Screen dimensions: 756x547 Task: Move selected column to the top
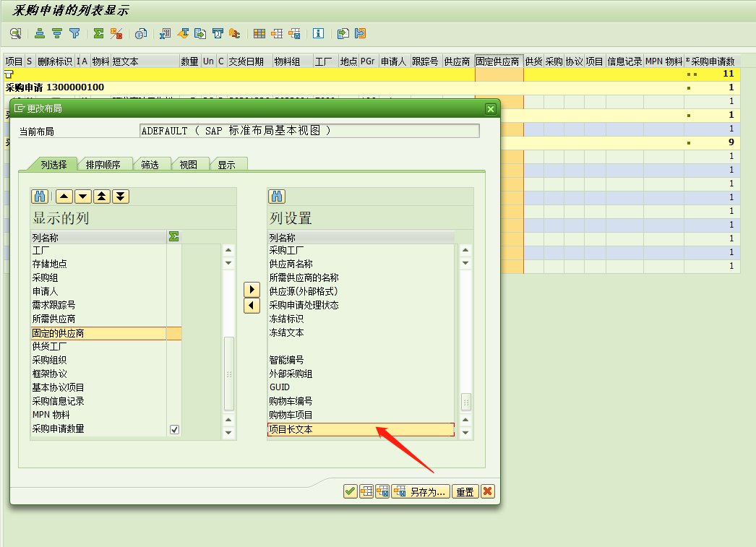point(102,196)
